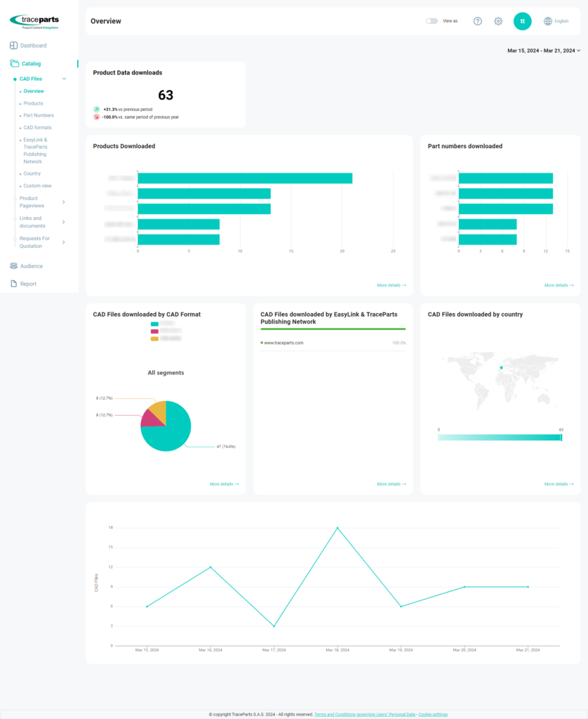
Task: Click the Audience people icon
Action: pyautogui.click(x=14, y=266)
